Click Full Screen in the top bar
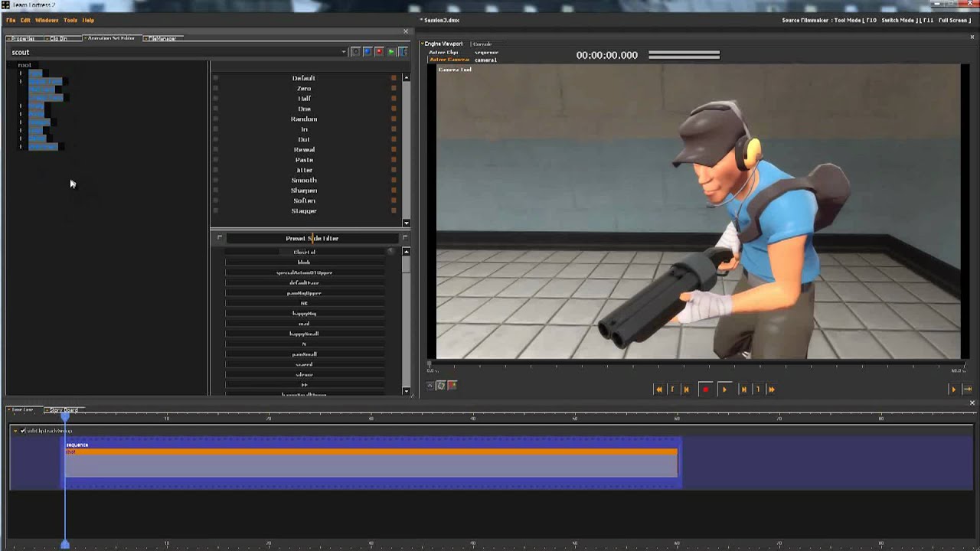 954,20
